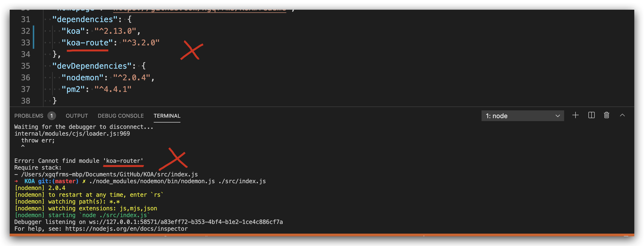Viewport: 644px width, 246px height.
Task: Click the 'git:(master)' prompt text
Action: 58,181
